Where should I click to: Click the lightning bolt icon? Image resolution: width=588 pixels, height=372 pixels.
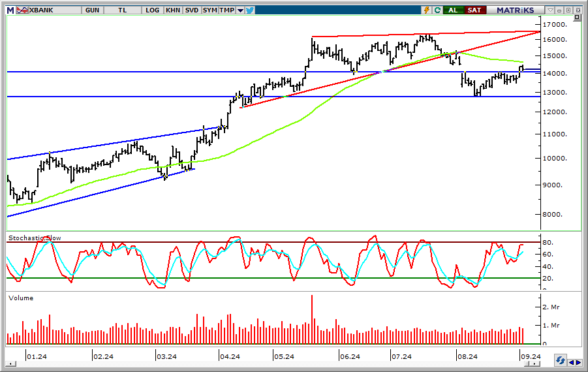(x=426, y=10)
